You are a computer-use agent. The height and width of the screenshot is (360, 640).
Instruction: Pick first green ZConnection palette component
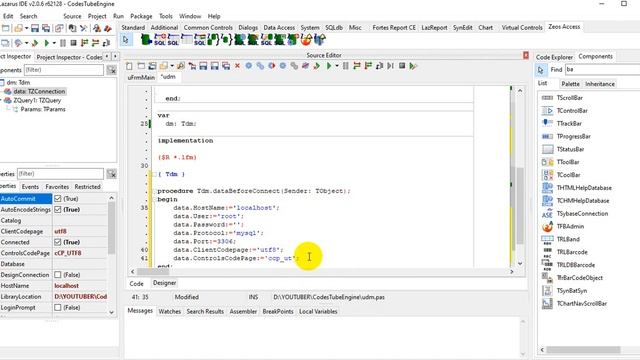pos(146,40)
